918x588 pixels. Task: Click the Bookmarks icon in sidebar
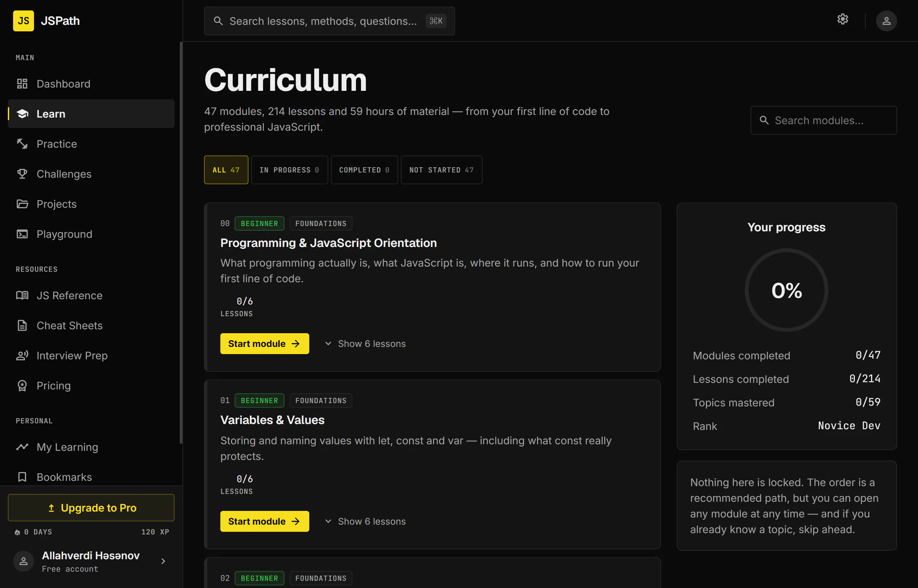22,477
